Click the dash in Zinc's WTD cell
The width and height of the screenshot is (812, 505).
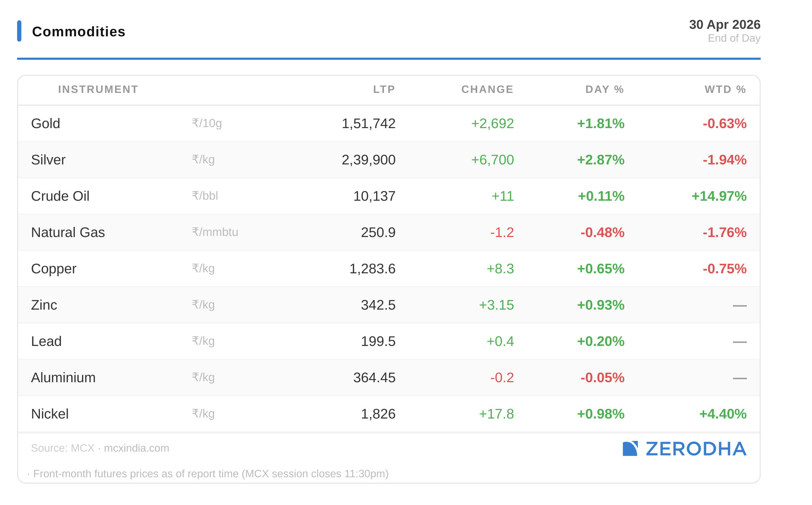(739, 305)
